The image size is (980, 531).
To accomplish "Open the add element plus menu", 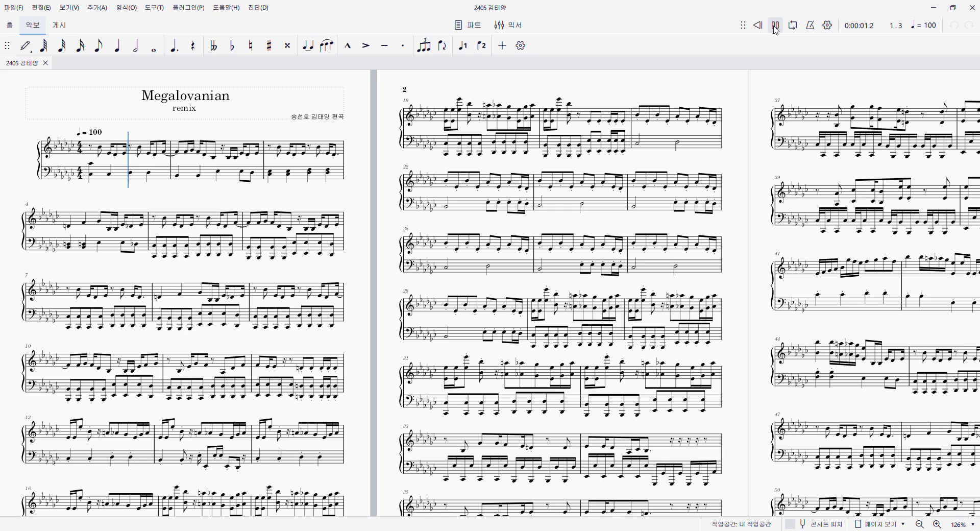I will pos(502,45).
